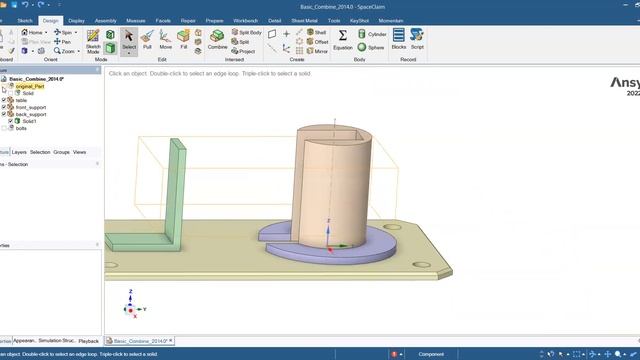Image resolution: width=640 pixels, height=360 pixels.
Task: Open the Sheet Metal ribbon tab
Action: point(304,20)
